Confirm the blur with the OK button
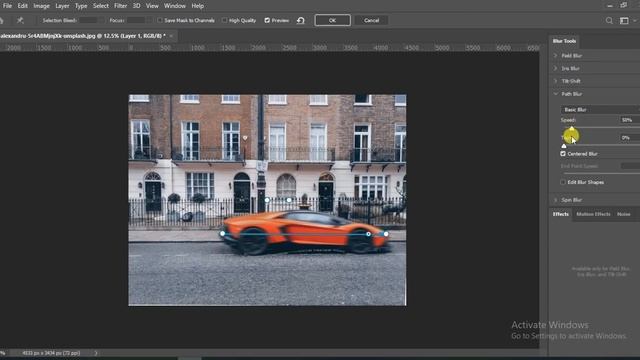The width and height of the screenshot is (640, 360). [x=332, y=20]
